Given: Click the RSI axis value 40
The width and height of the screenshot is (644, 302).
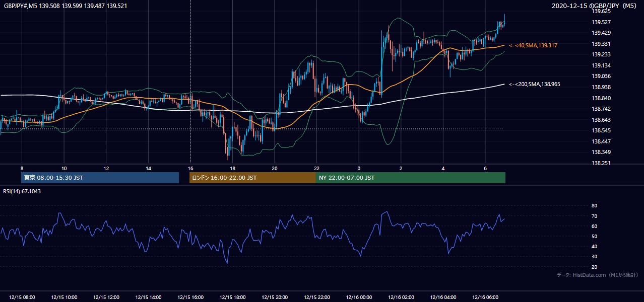Looking at the screenshot, I should coord(594,246).
